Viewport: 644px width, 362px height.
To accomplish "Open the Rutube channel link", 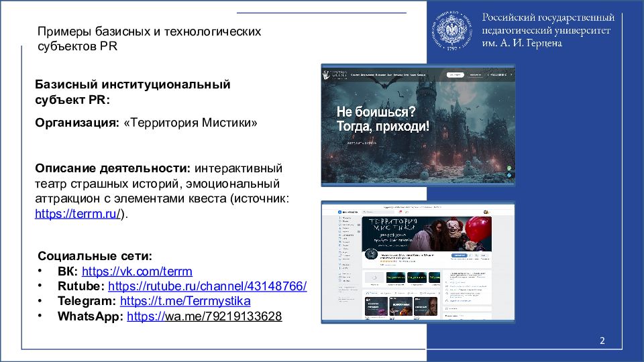I will click(207, 286).
